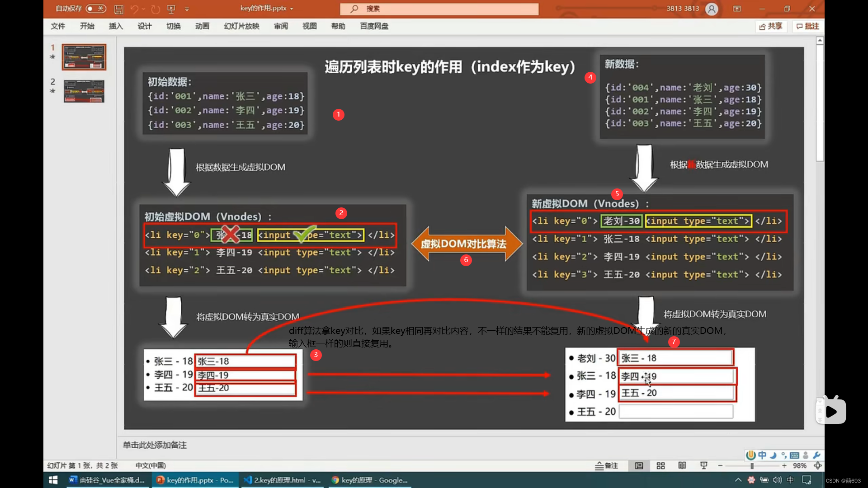This screenshot has width=868, height=488.
Task: Start slideshow from beginning icon
Action: (x=171, y=9)
